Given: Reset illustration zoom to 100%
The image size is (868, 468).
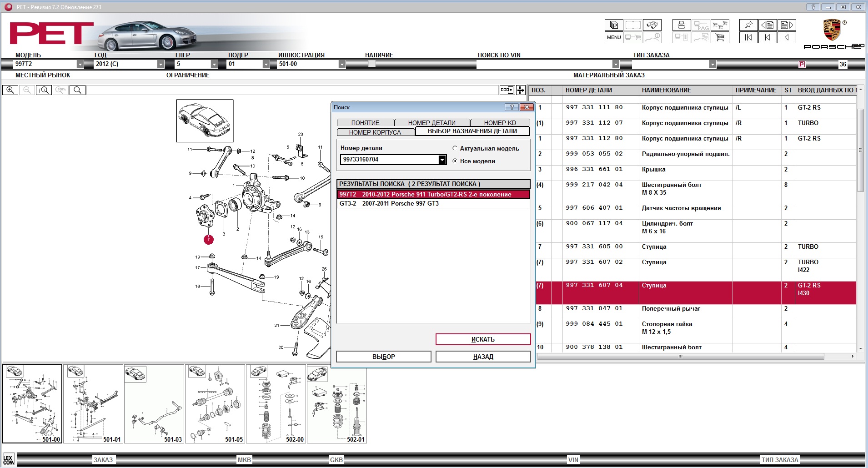Looking at the screenshot, I should [61, 90].
